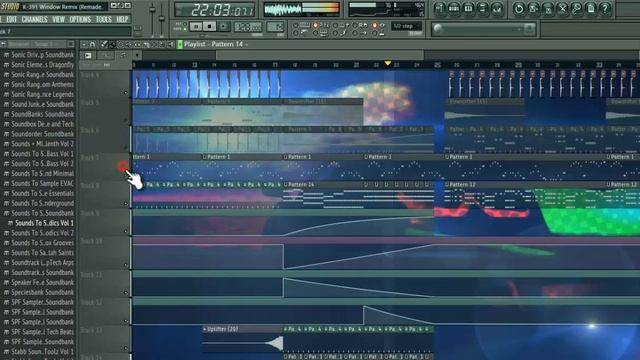Click the question-mark help icon
Image resolution: width=640 pixels, height=360 pixels.
tap(605, 9)
